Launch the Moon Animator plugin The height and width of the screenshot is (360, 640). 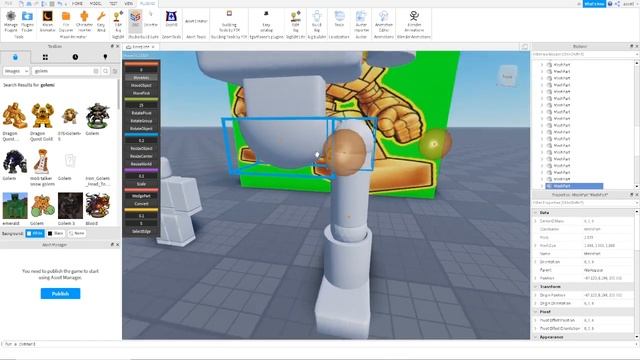coord(48,21)
